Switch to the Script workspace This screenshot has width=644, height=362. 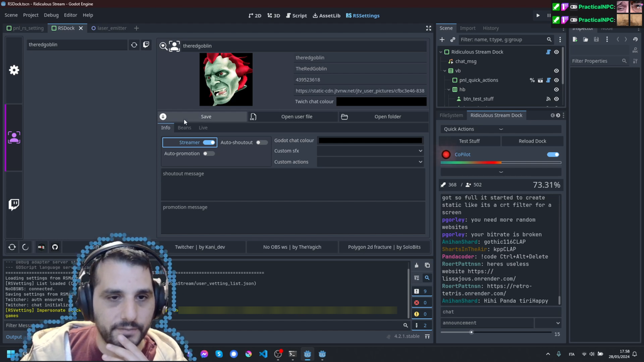click(296, 16)
